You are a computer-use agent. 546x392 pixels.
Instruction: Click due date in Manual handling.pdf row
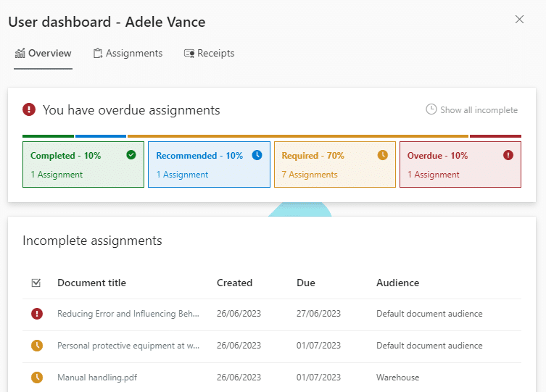318,378
